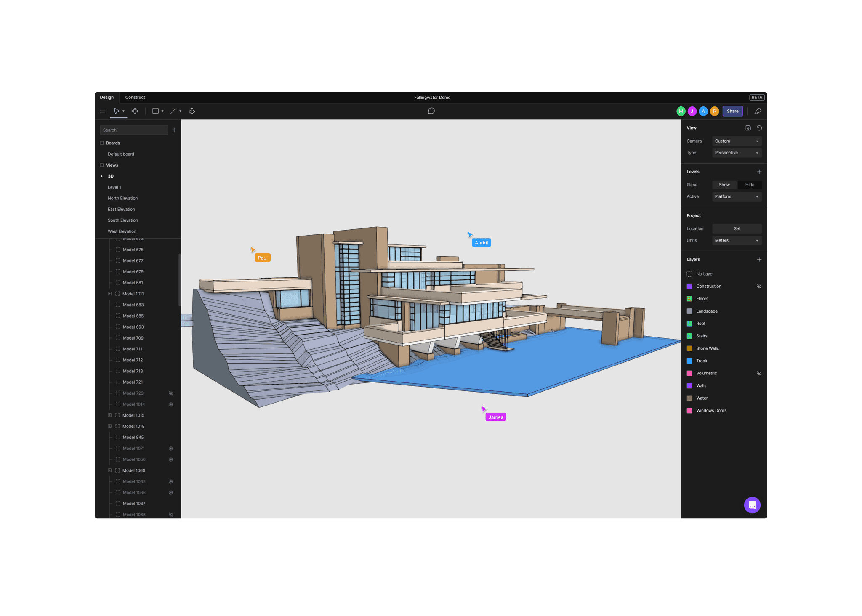Toggle hidden state of Model 723
Viewport: 862px width, 616px height.
tap(171, 393)
